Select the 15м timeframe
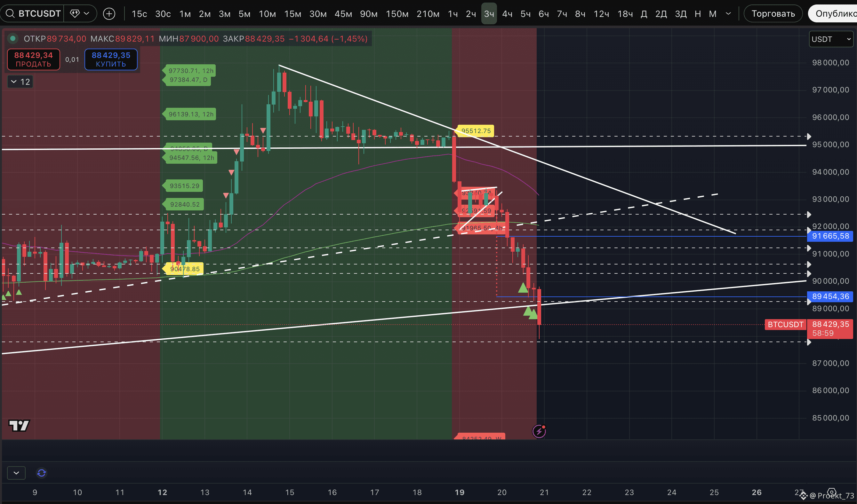This screenshot has height=504, width=857. point(292,14)
